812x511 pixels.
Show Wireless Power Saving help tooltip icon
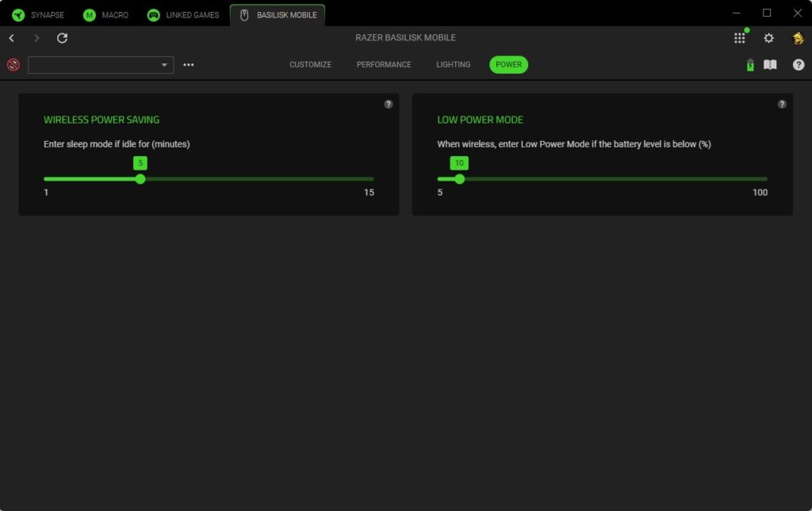(389, 104)
